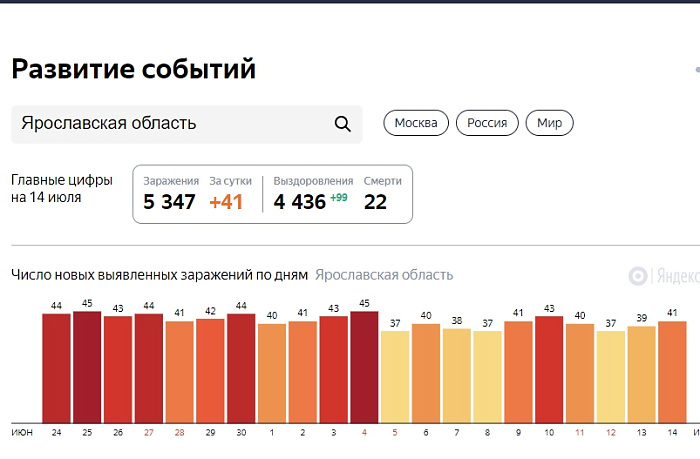This screenshot has height=459, width=700.
Task: Select the Мир region button
Action: [x=549, y=124]
